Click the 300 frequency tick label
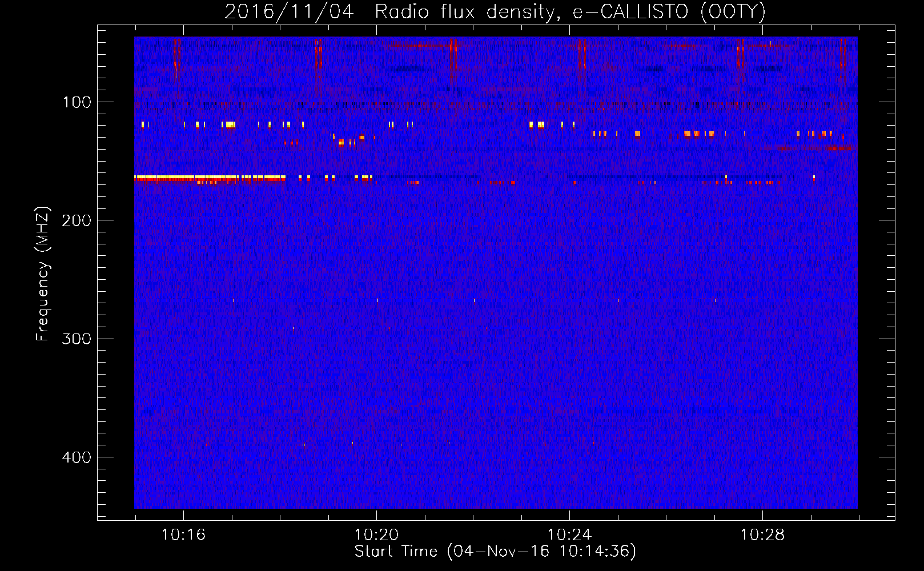 (x=77, y=339)
